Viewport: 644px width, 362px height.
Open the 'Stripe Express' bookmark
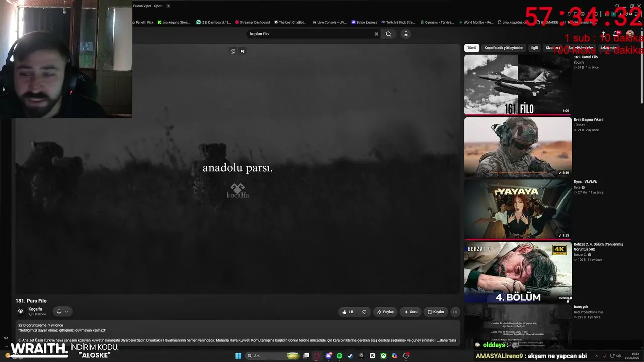(x=364, y=22)
